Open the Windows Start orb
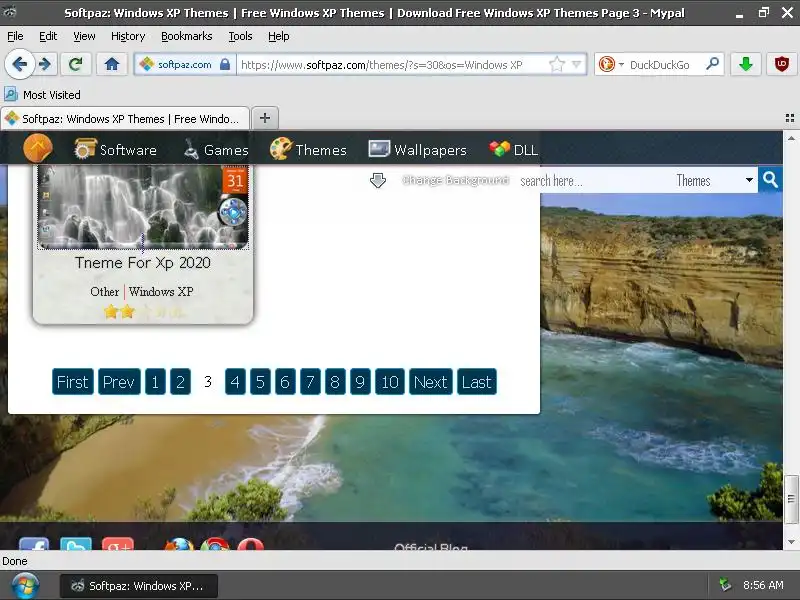 pyautogui.click(x=26, y=586)
